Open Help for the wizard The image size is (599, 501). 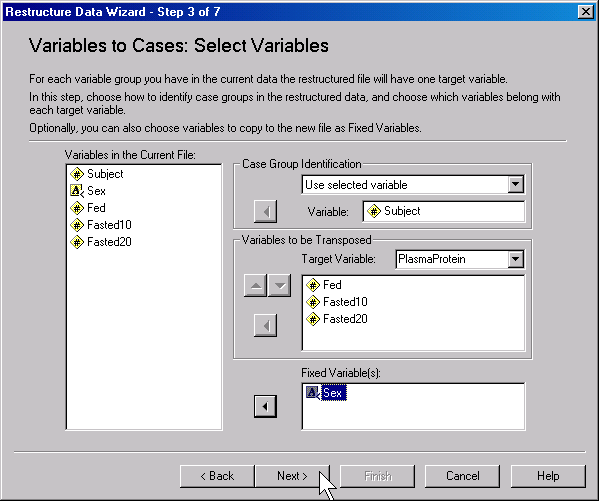tap(548, 476)
